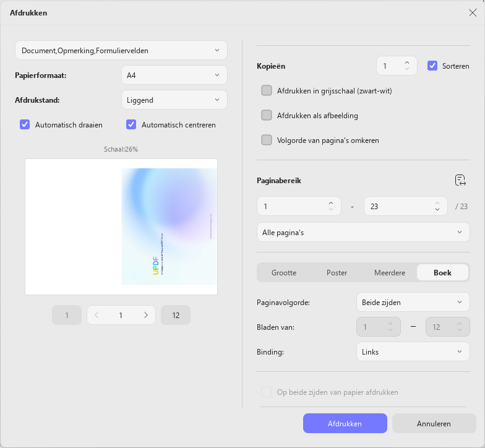Click the Afdrukken button
This screenshot has width=485, height=448.
[x=345, y=423]
